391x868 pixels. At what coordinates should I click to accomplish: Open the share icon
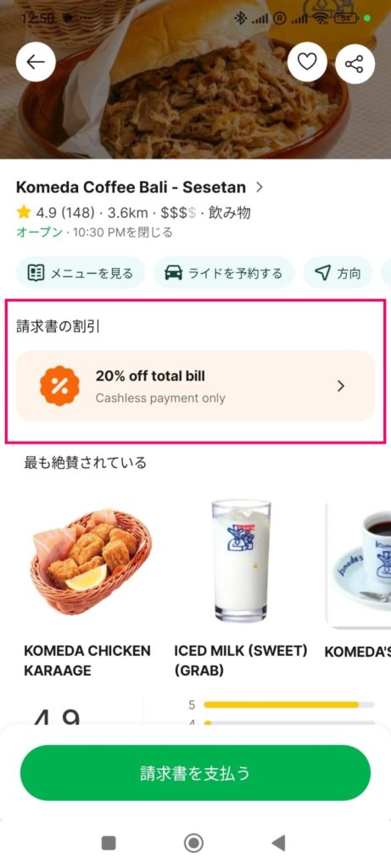click(x=355, y=63)
